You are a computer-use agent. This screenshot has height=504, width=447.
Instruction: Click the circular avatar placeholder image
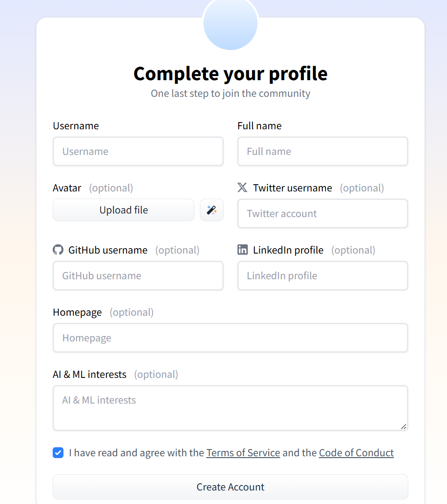pyautogui.click(x=230, y=23)
